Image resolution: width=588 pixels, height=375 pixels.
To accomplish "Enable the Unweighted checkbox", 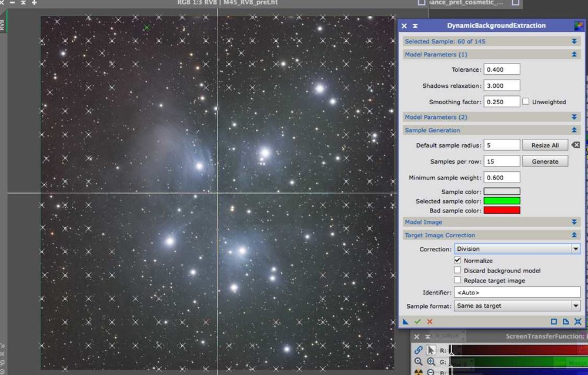I will click(x=526, y=101).
